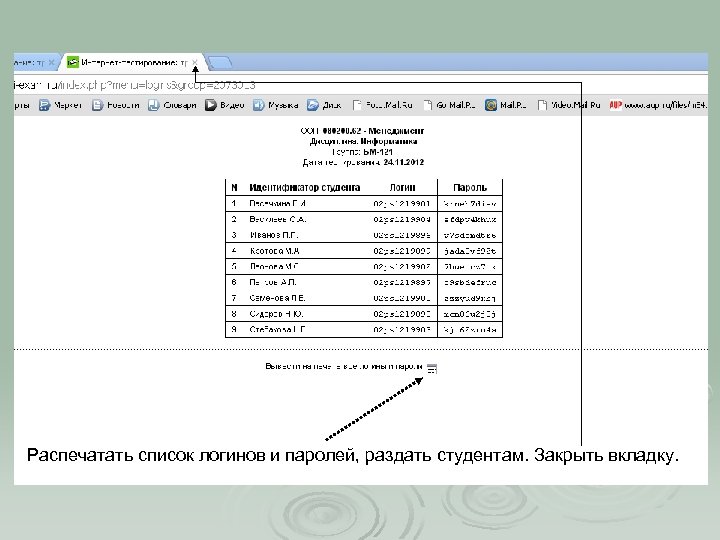This screenshot has width=720, height=540.
Task: Select the Котова М.А. row name
Action: click(275, 251)
